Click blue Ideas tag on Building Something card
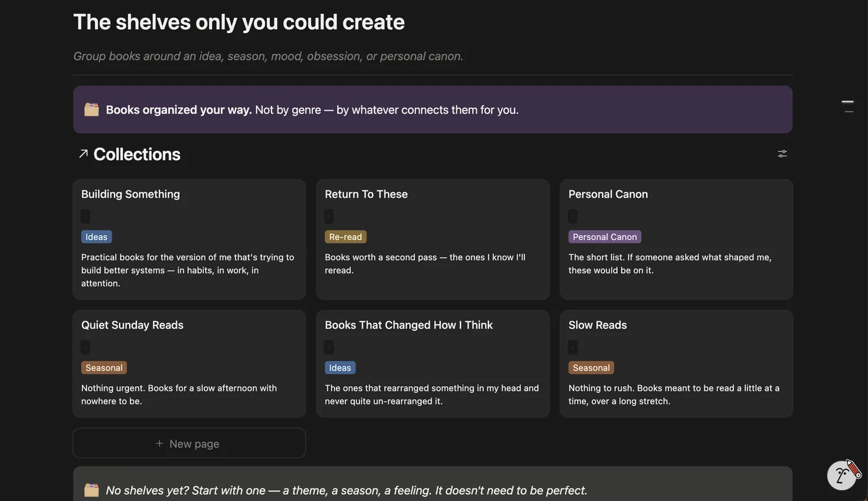This screenshot has width=868, height=501. coord(97,237)
